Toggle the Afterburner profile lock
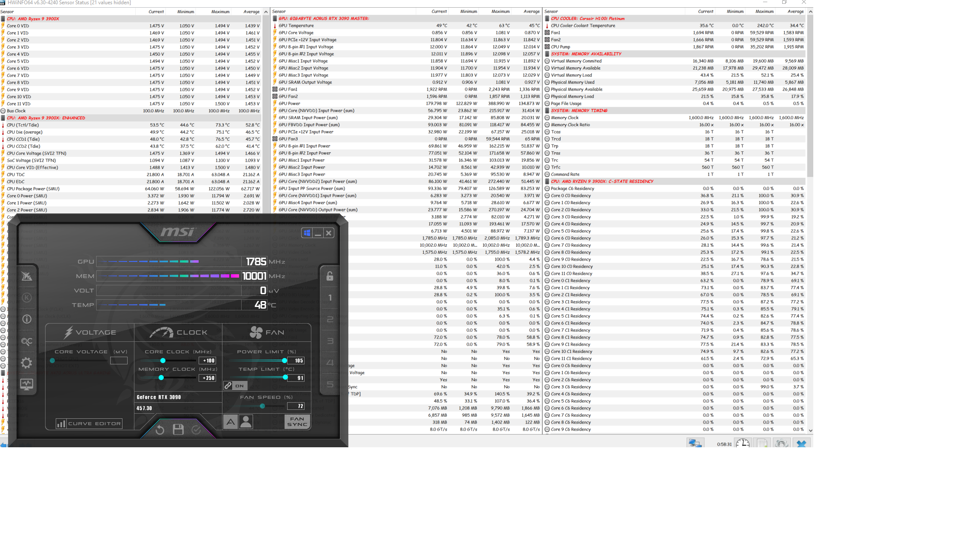 [330, 276]
